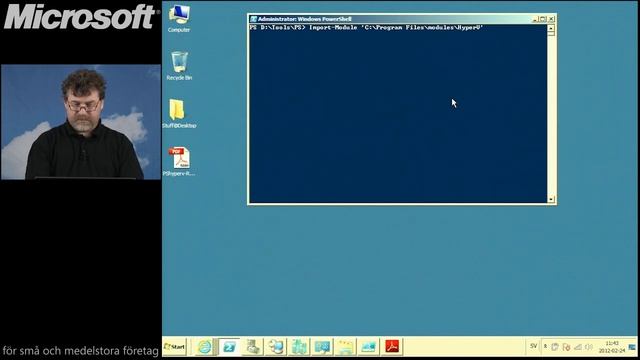The image size is (640, 360).
Task: Close the PowerShell window
Action: coord(551,19)
